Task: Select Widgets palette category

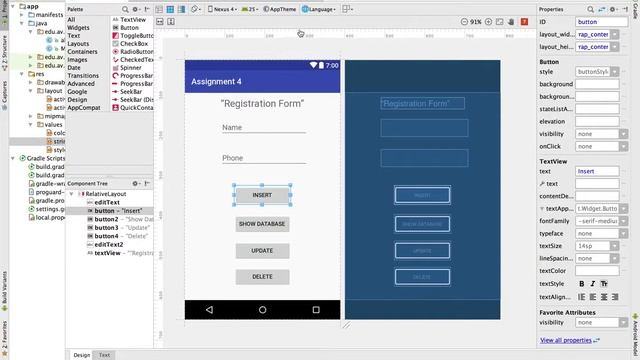Action: pos(78,28)
